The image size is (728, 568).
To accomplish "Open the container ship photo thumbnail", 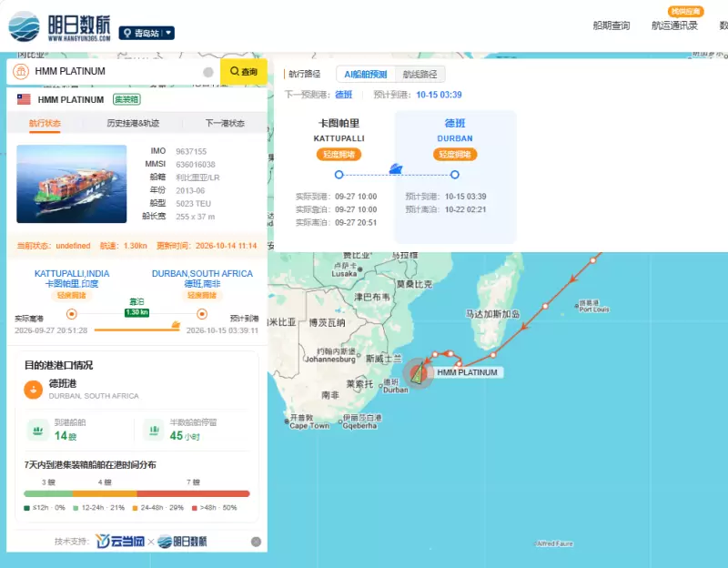I will 72,184.
